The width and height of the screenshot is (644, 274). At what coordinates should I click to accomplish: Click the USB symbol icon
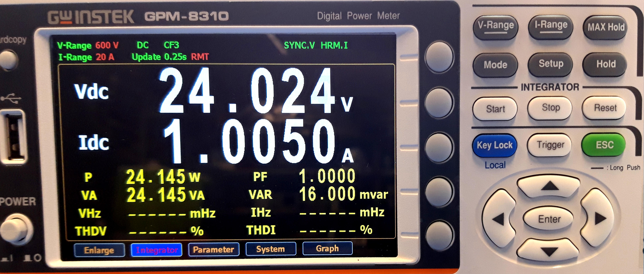[x=10, y=98]
